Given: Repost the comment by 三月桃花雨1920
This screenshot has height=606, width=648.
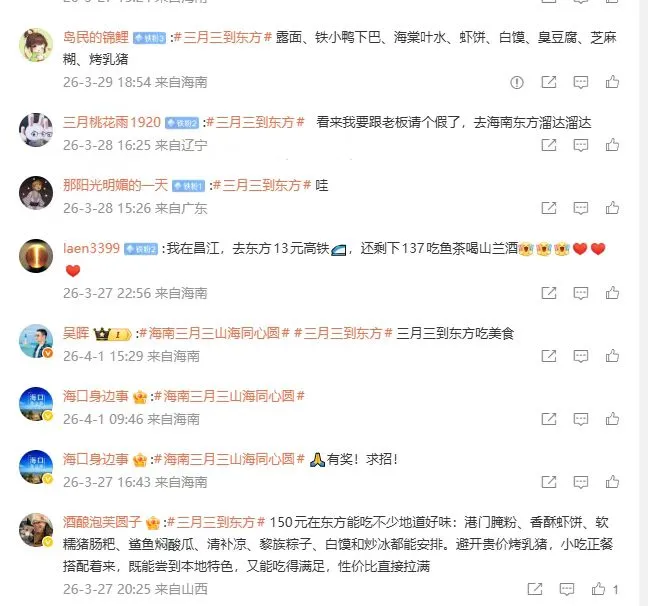Looking at the screenshot, I should point(548,145).
